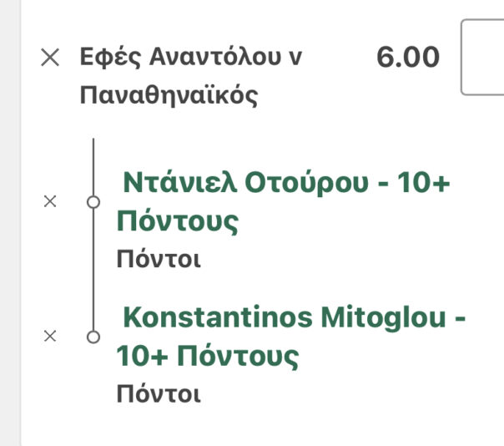Click the circle marker beside Konstantinos Mitoglou
The width and height of the screenshot is (504, 446).
point(93,337)
